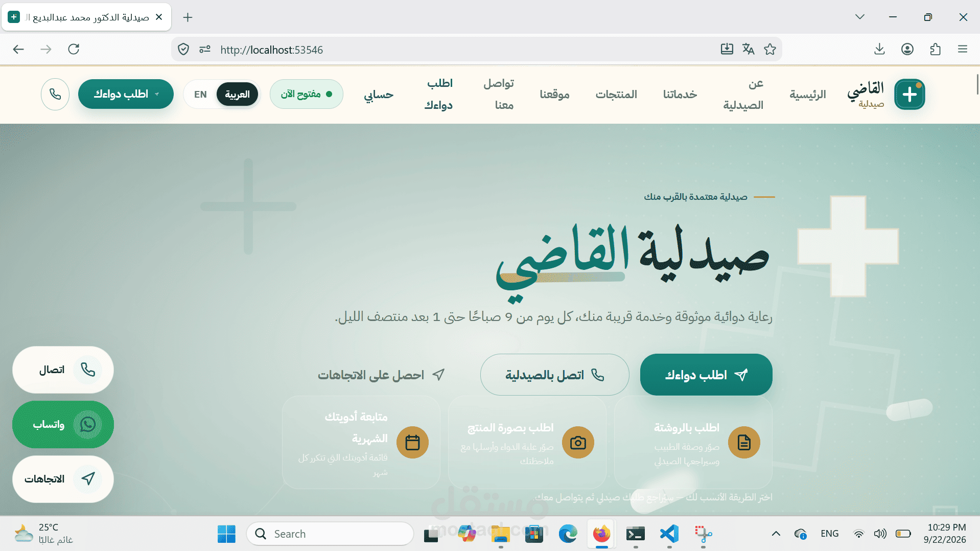Click the مفتوح الآن status badge
Screen dimensions: 980x551
[x=307, y=94]
